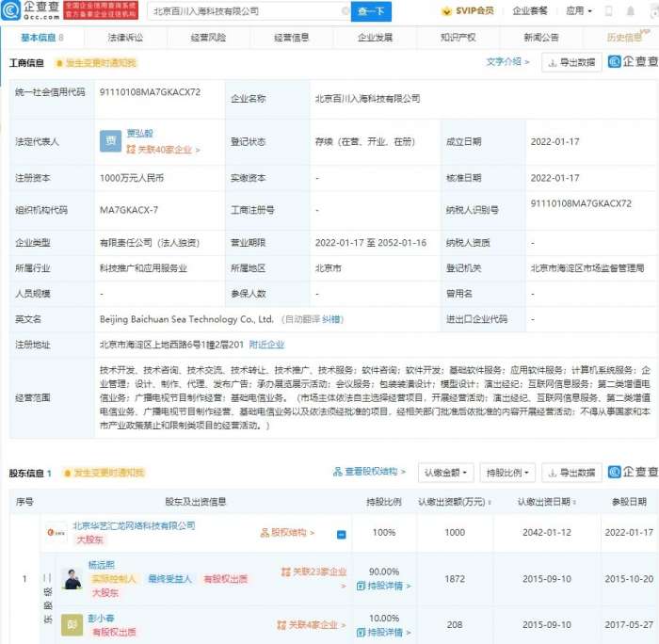Image resolution: width=659 pixels, height=644 pixels.
Task: Click the SVIP会员 crown icon
Action: coord(447,12)
